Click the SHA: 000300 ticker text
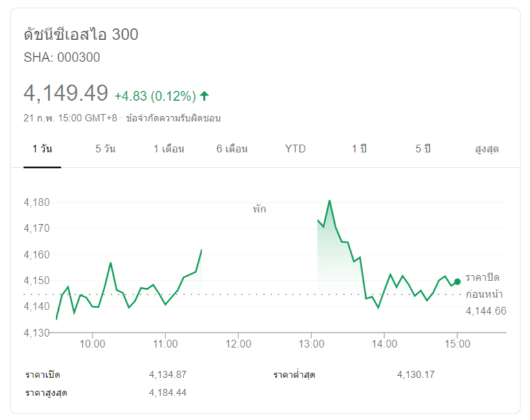 pos(62,57)
